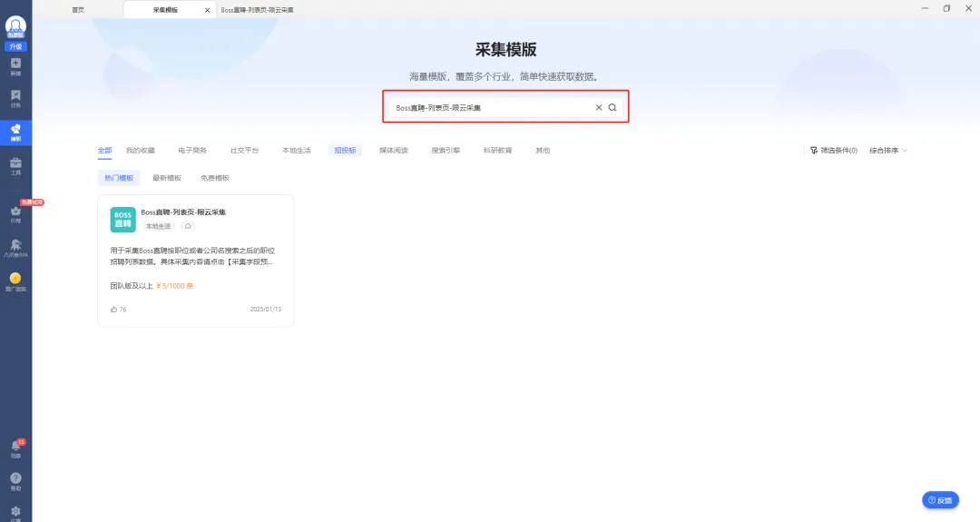Switch to the 首页 home tab

click(x=79, y=10)
